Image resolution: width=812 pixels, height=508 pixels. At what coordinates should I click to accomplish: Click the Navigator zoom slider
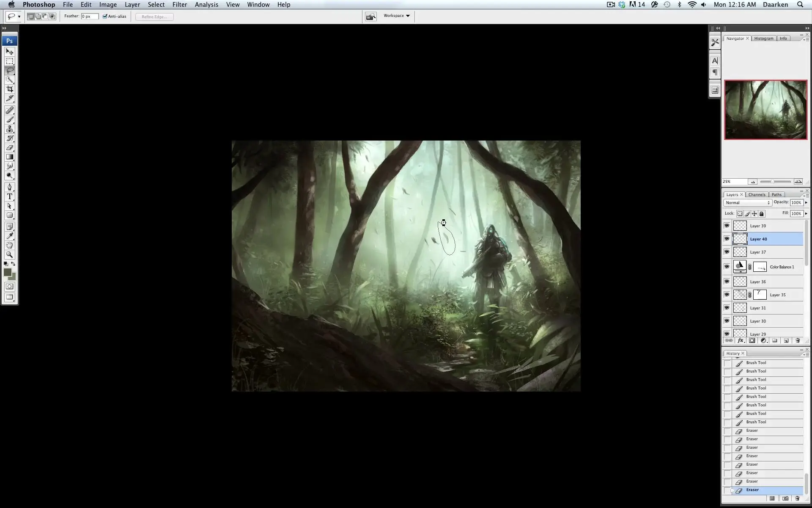tap(775, 182)
